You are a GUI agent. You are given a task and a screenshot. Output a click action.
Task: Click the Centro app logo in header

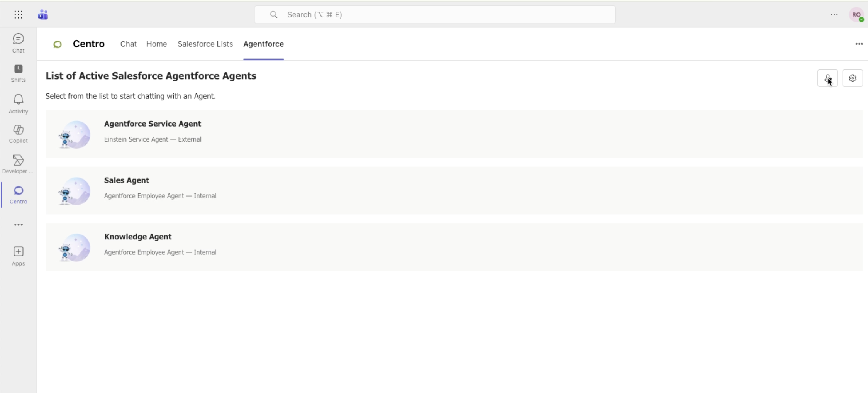58,44
